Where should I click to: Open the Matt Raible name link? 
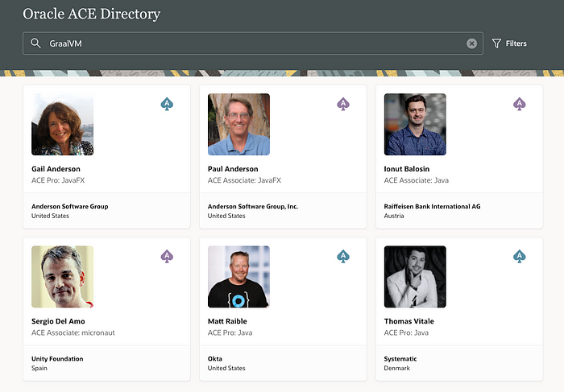pos(229,321)
